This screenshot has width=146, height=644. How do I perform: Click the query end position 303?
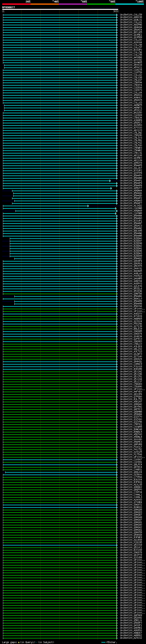(x=115, y=11)
